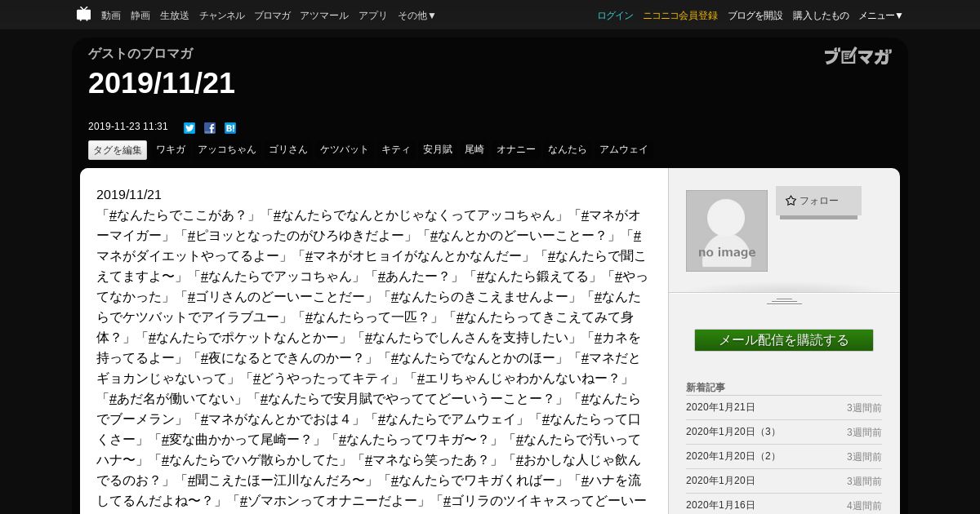Open チャンネル in top navigation

(x=222, y=16)
